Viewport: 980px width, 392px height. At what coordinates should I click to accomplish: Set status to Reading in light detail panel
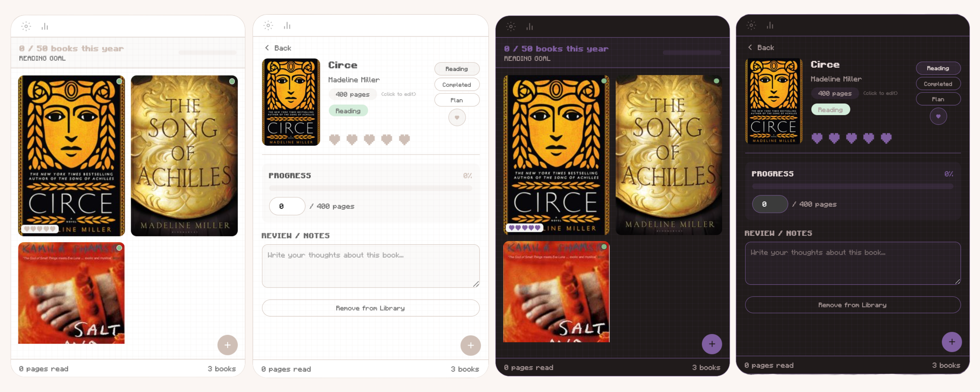(457, 69)
